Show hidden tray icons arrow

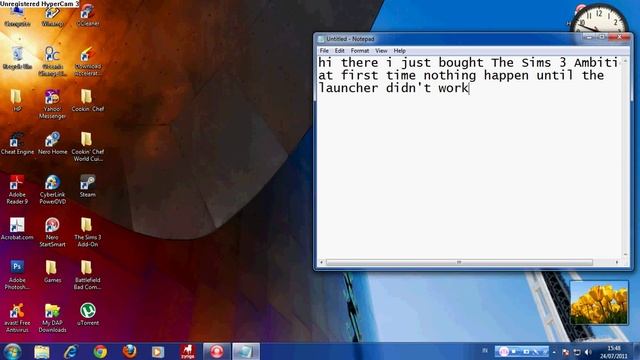(554, 352)
